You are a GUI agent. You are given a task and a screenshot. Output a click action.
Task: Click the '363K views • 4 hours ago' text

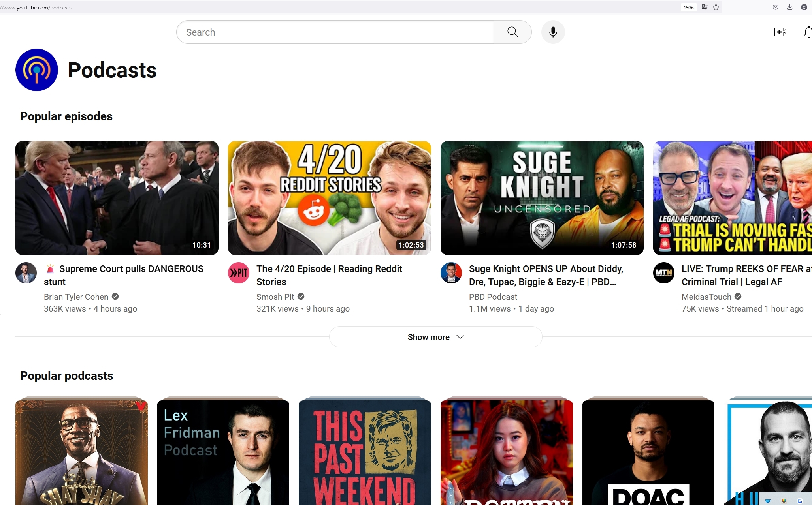coord(90,309)
